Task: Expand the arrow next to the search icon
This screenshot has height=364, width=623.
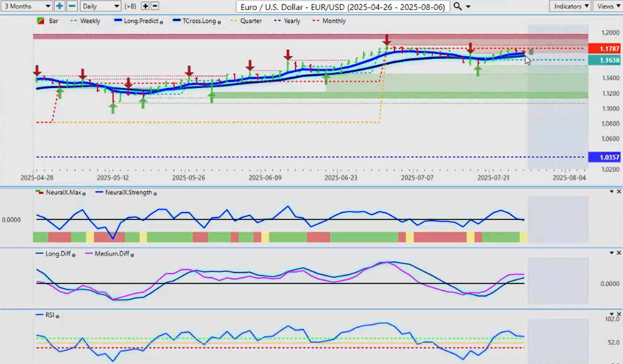Action: (x=468, y=7)
